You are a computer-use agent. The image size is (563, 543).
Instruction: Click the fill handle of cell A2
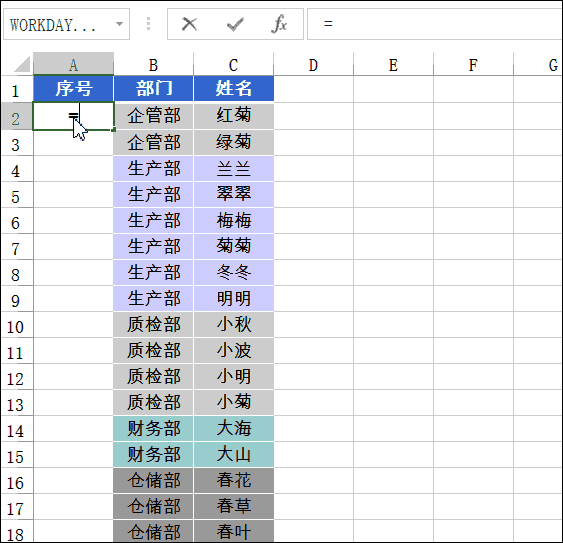point(113,129)
